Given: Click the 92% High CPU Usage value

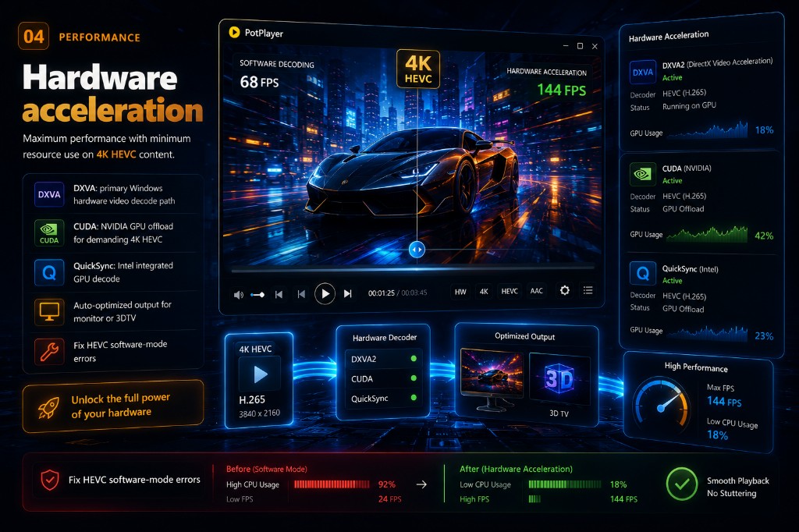Looking at the screenshot, I should tap(387, 484).
